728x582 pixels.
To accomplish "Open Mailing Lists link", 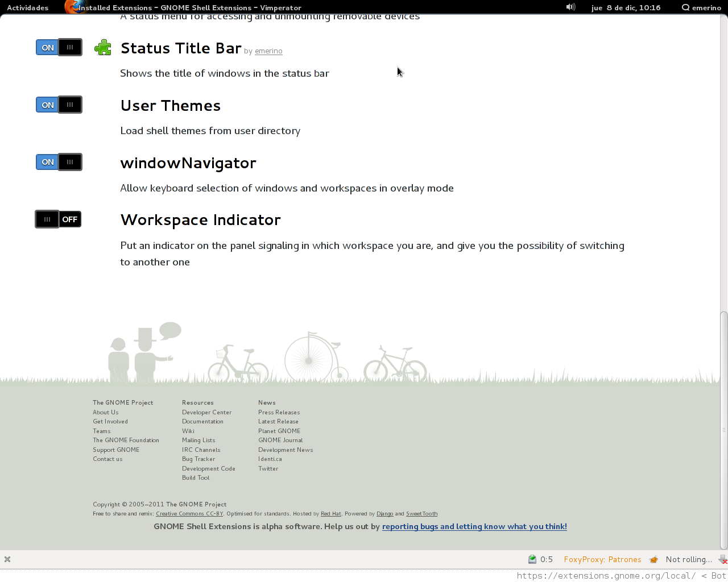I will 198,440.
